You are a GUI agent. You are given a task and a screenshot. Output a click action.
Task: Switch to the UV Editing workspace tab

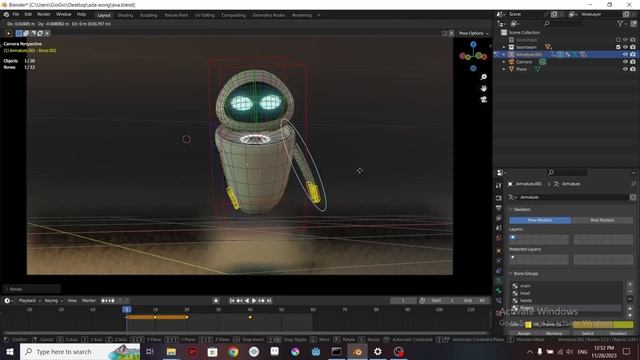204,15
